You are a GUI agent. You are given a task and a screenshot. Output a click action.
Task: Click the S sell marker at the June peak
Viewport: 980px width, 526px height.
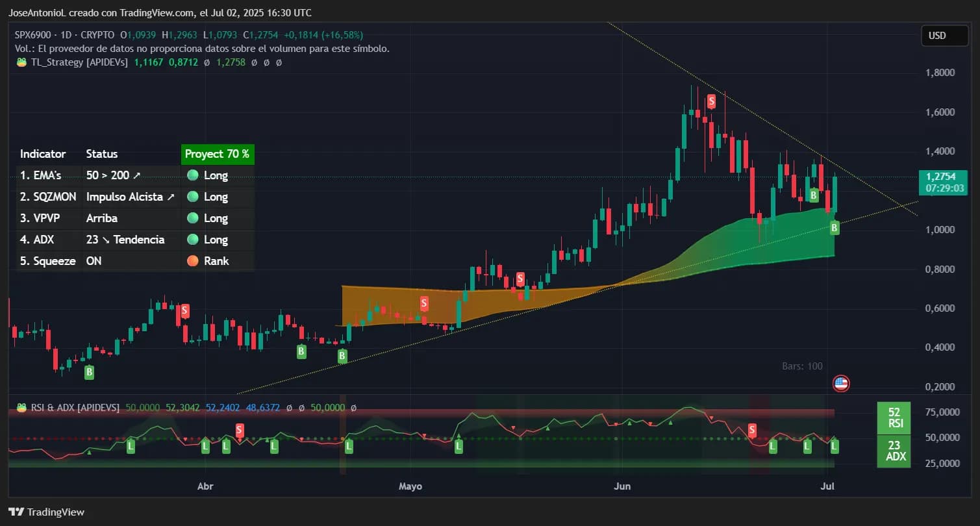click(712, 101)
